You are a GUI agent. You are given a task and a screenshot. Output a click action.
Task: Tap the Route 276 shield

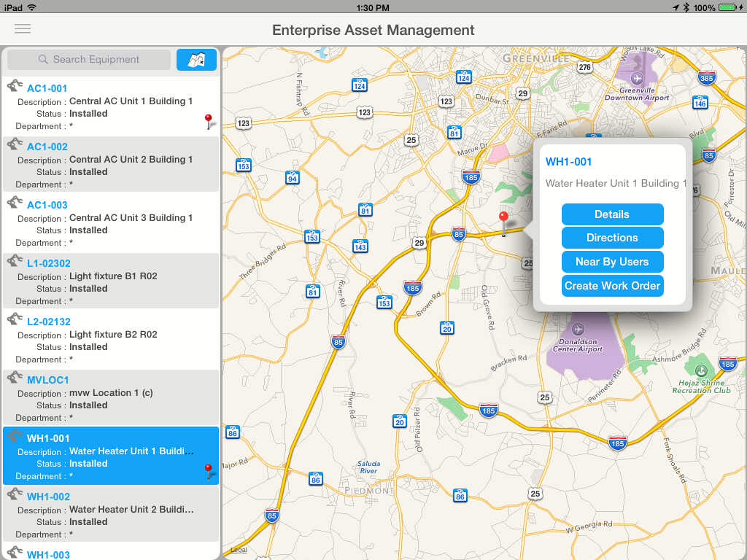584,67
